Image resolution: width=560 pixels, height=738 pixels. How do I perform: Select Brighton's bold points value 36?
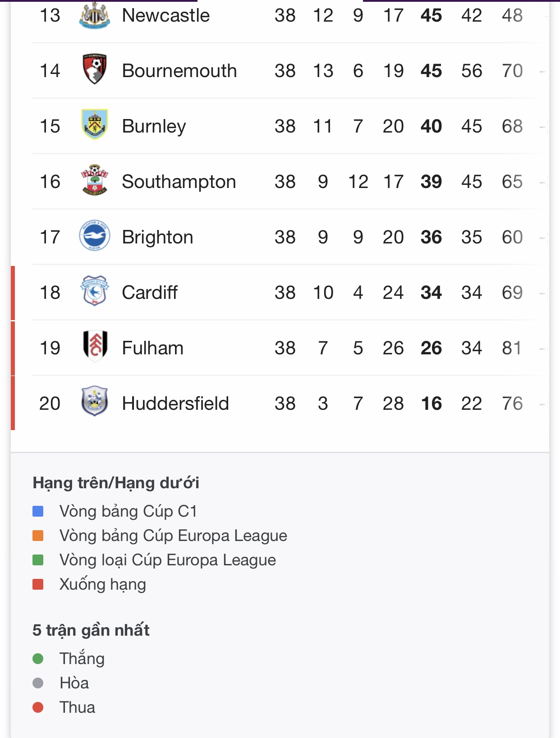[431, 237]
